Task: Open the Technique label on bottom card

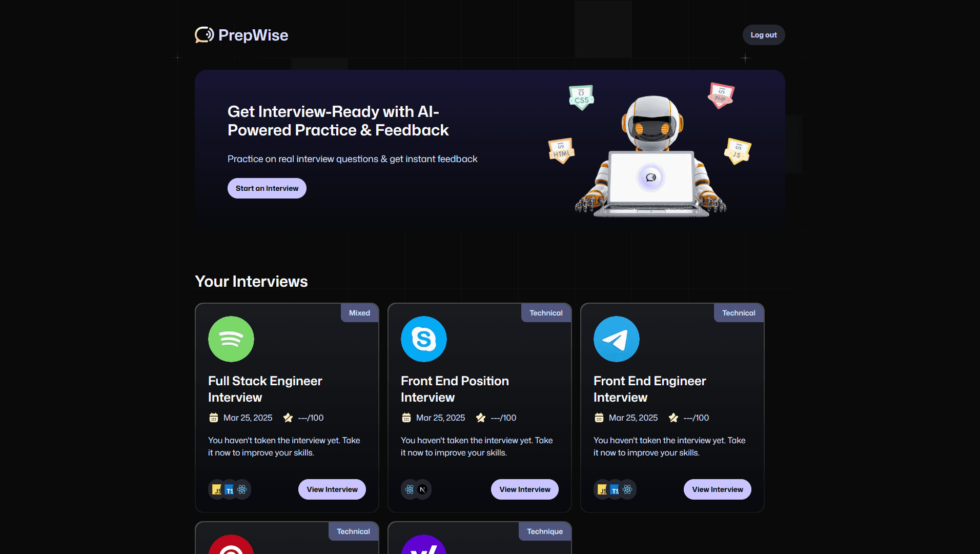Action: (545, 531)
